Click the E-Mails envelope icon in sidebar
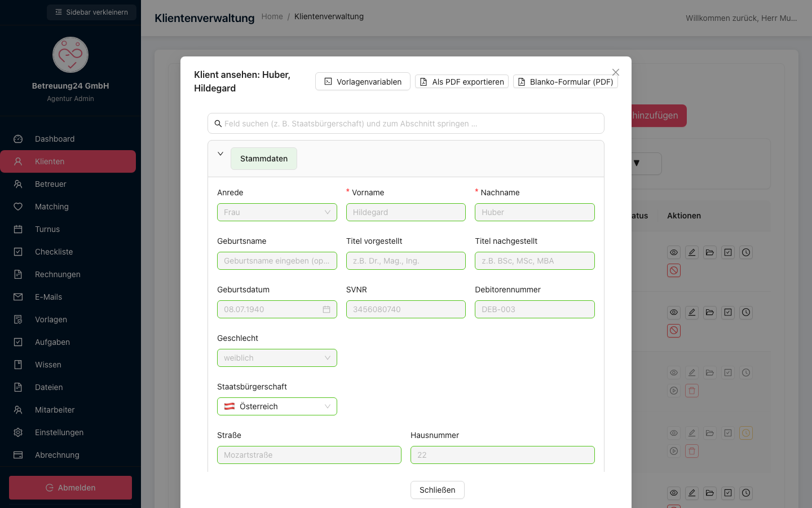Screen dimensions: 812x508 point(18,297)
